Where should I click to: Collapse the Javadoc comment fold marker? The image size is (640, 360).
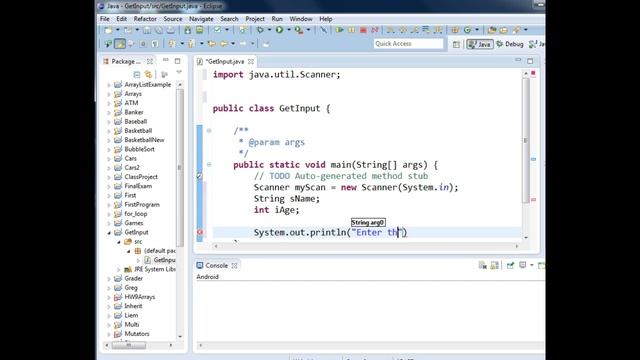[209, 131]
